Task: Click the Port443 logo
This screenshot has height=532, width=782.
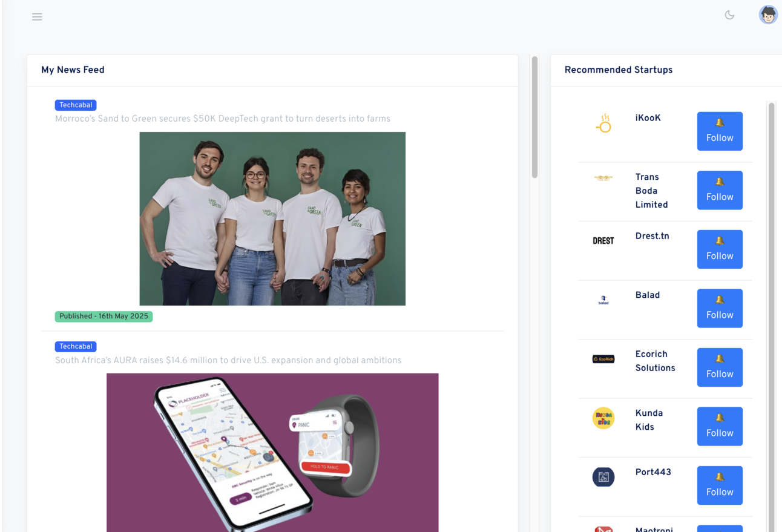Action: click(603, 477)
